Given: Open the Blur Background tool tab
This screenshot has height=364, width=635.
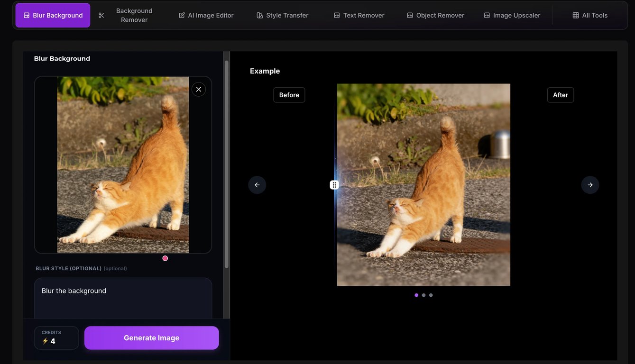Looking at the screenshot, I should tap(53, 15).
